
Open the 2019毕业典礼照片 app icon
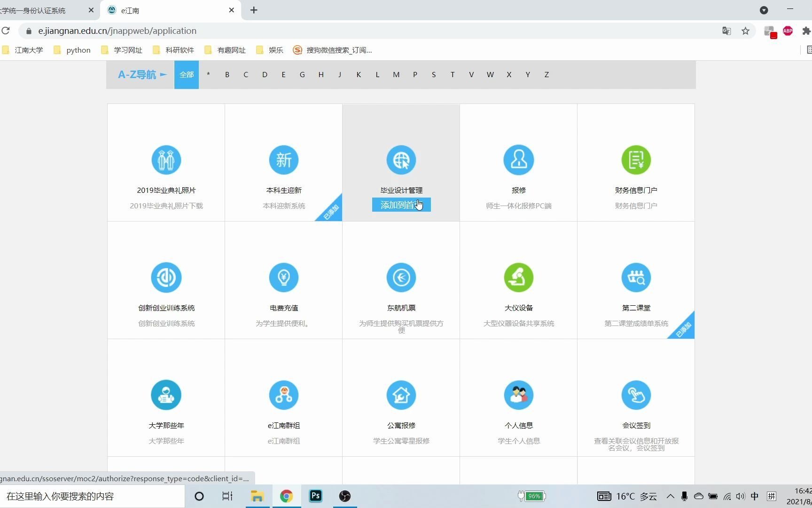(x=166, y=160)
